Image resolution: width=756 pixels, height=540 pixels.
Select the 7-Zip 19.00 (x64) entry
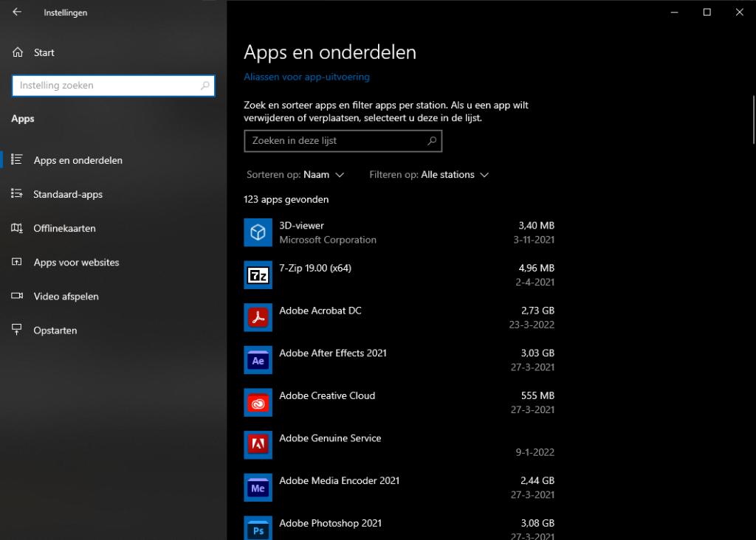(x=315, y=268)
